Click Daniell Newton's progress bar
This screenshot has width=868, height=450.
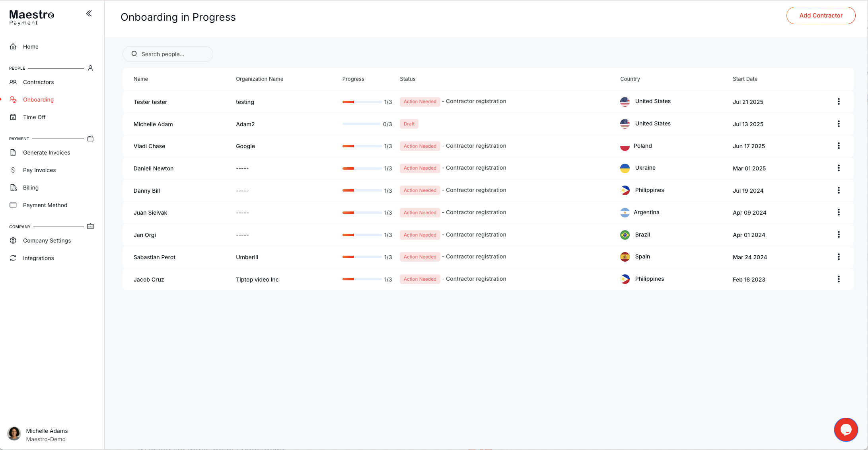pyautogui.click(x=362, y=168)
